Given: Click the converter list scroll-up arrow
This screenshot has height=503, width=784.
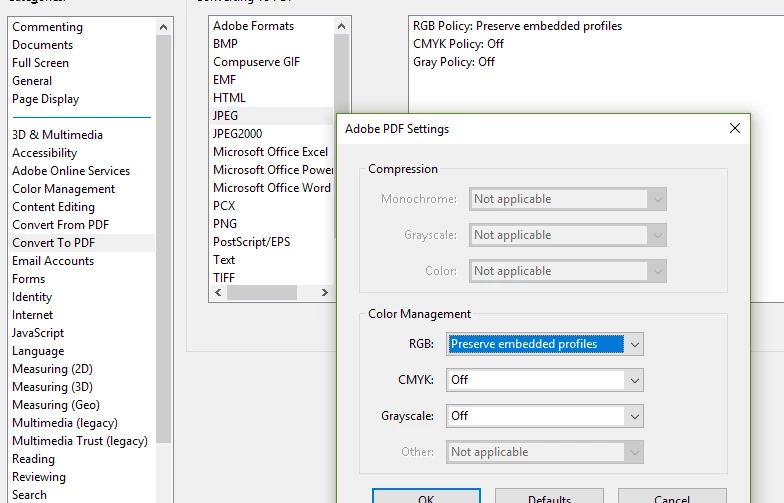Looking at the screenshot, I should click(x=342, y=26).
